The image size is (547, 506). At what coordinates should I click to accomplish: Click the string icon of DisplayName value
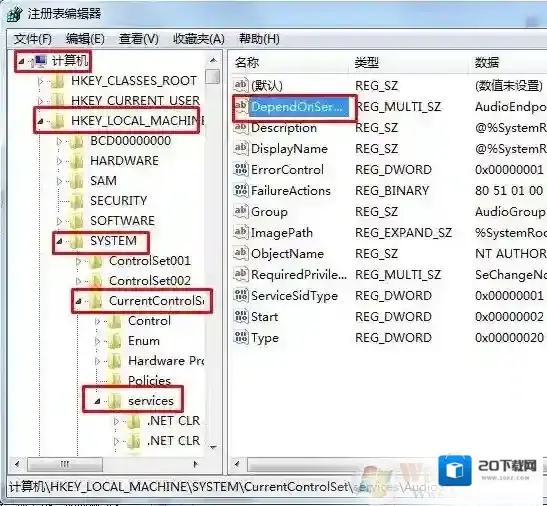tap(241, 148)
